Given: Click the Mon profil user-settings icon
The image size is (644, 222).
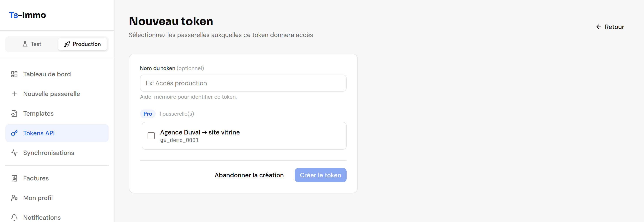Looking at the screenshot, I should coord(14,198).
